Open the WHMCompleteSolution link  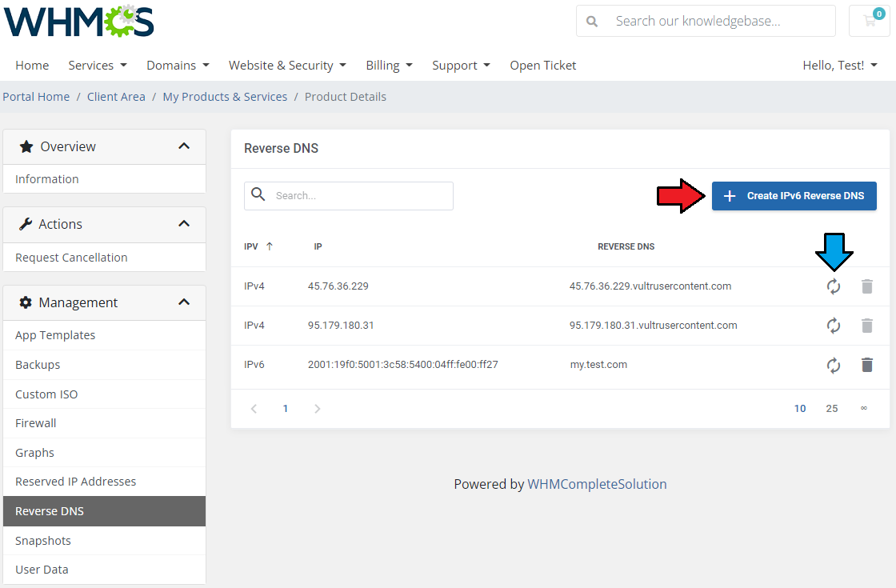click(597, 484)
